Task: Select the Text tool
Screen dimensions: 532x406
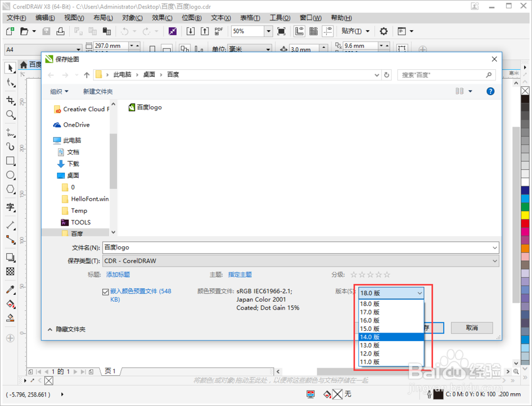Action: click(10, 207)
